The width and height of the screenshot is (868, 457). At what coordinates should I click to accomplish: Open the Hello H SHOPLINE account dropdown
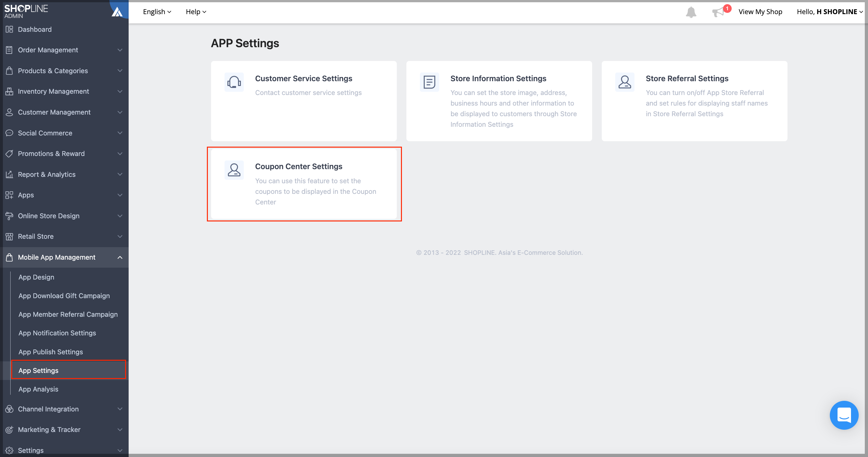pos(830,12)
